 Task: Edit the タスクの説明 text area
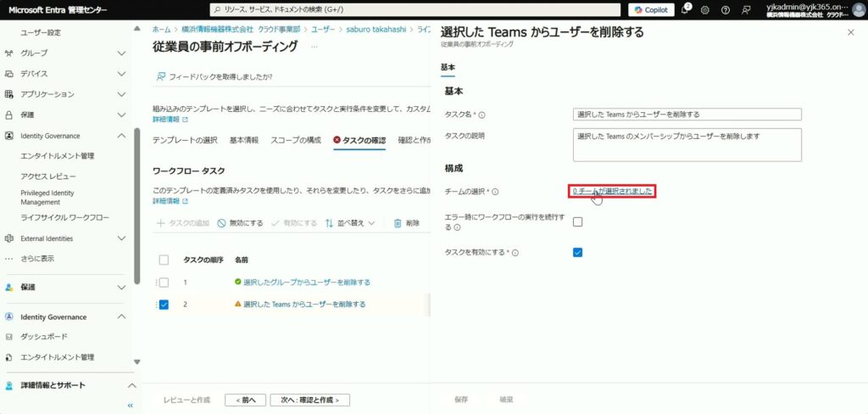[x=687, y=145]
